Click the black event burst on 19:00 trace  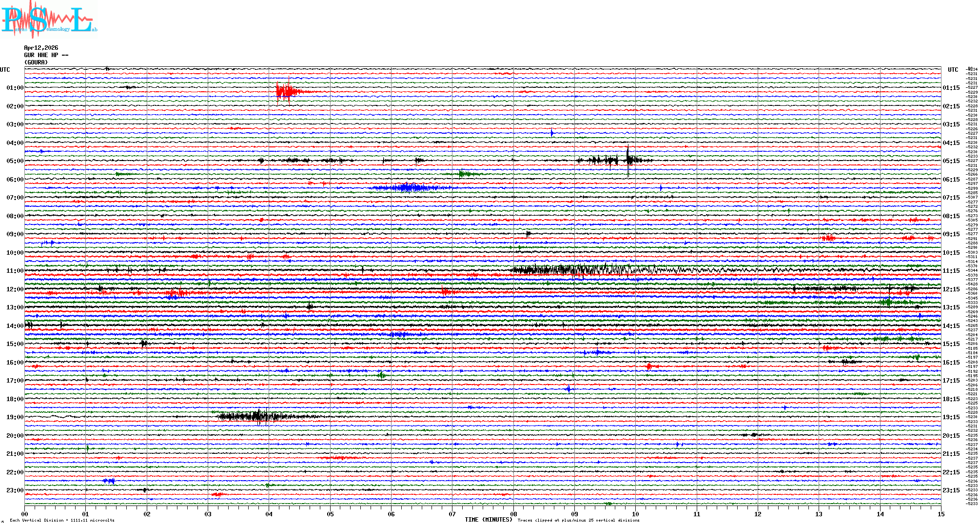(x=254, y=416)
